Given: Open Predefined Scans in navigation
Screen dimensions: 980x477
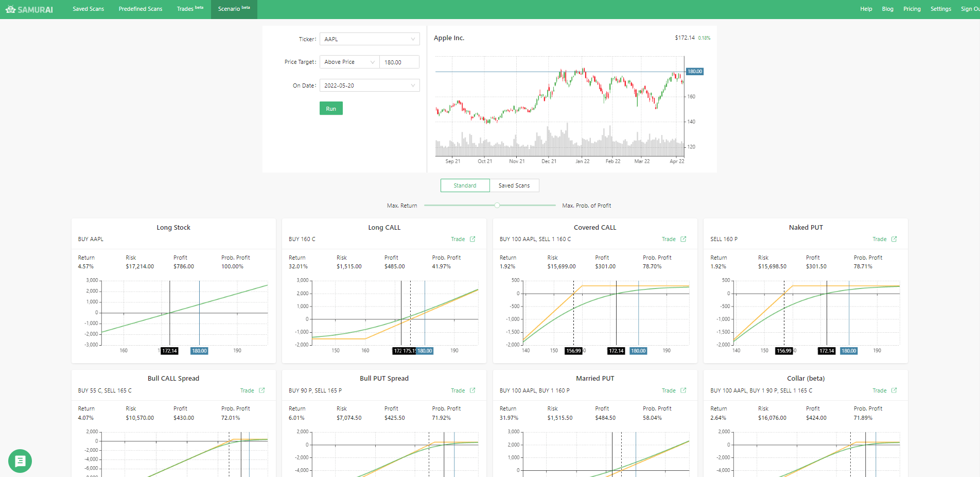Looking at the screenshot, I should click(x=141, y=9).
